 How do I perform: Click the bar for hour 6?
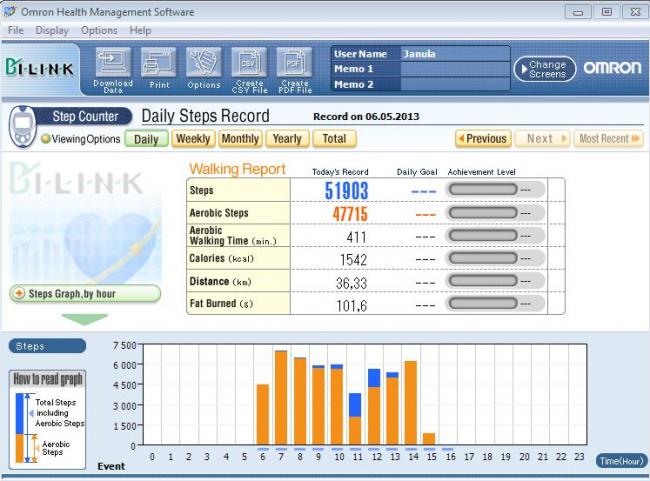[263, 415]
